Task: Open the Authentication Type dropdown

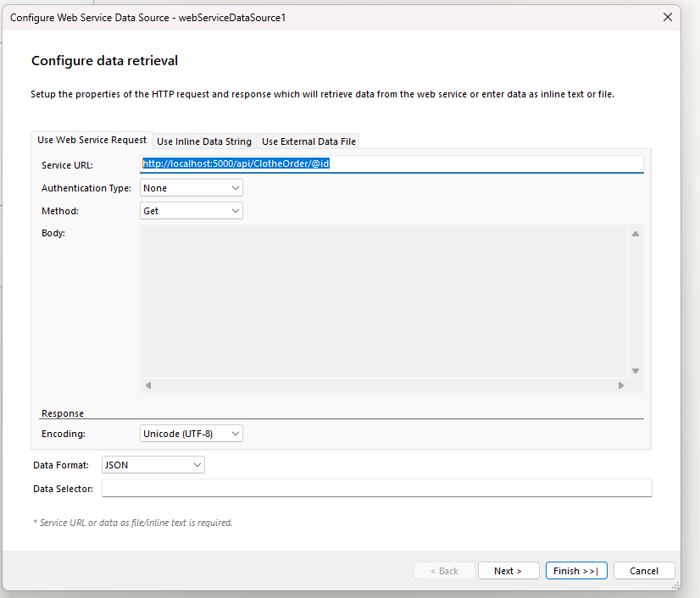Action: point(192,188)
